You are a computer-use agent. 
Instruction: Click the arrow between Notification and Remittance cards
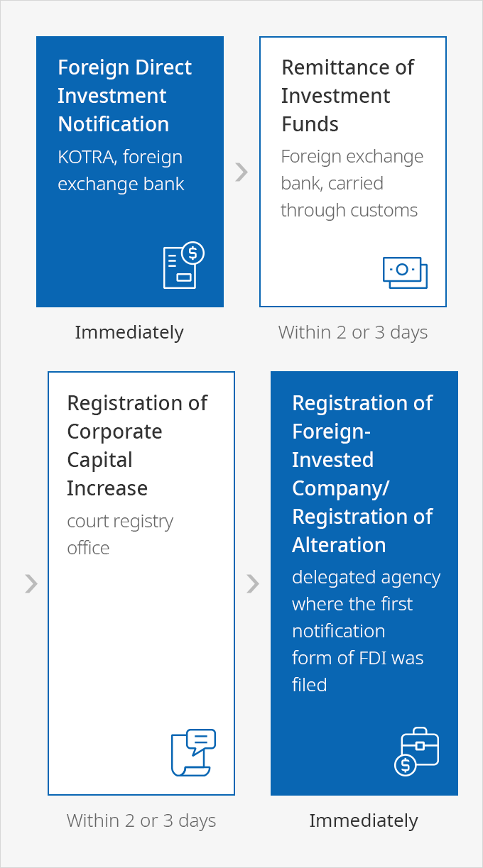click(x=241, y=172)
